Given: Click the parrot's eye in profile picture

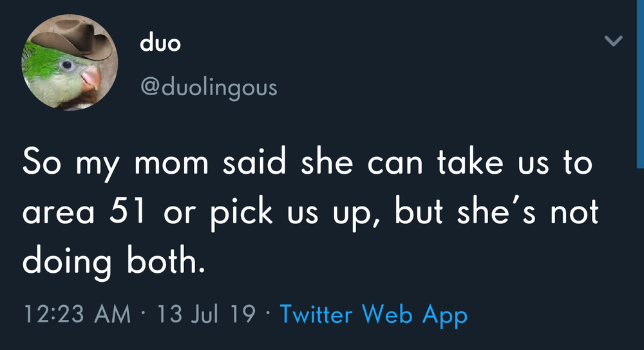Looking at the screenshot, I should point(67,65).
